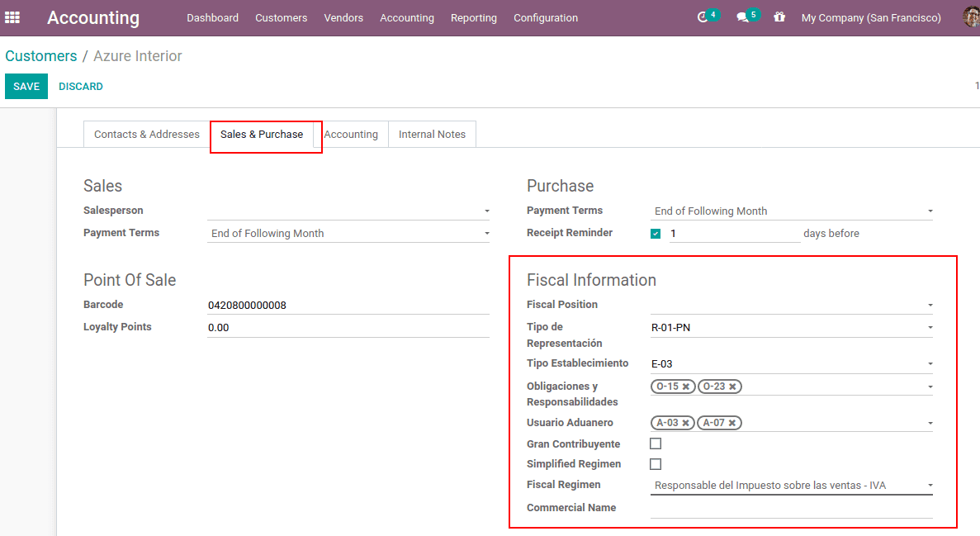Click the Loyalty Points field
980x536 pixels.
(348, 328)
